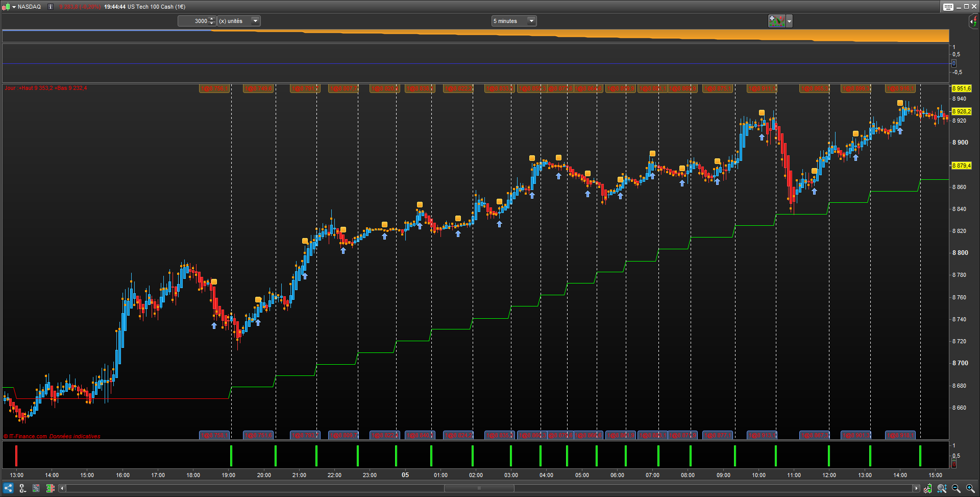This screenshot has height=497, width=980.
Task: Open the (x) unités dropdown
Action: tap(239, 21)
